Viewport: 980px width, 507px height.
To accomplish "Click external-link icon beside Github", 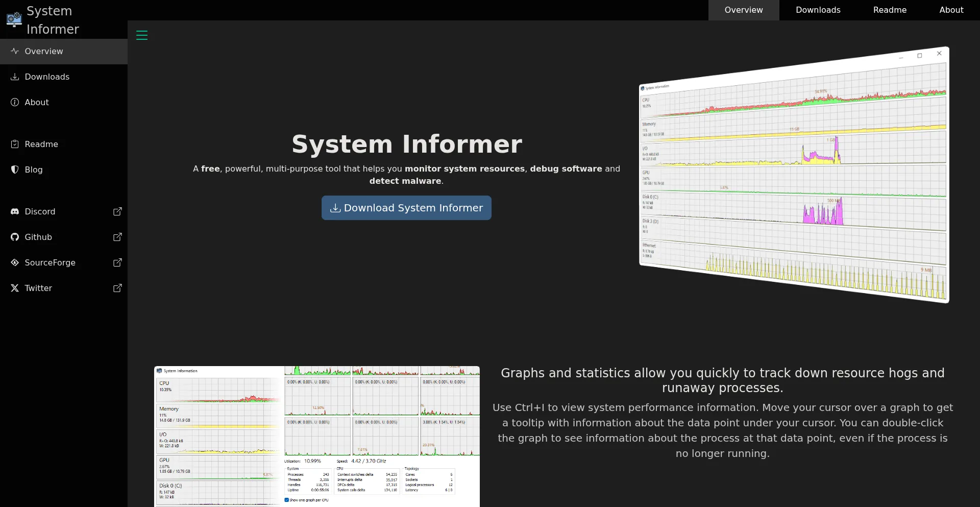I will point(117,237).
